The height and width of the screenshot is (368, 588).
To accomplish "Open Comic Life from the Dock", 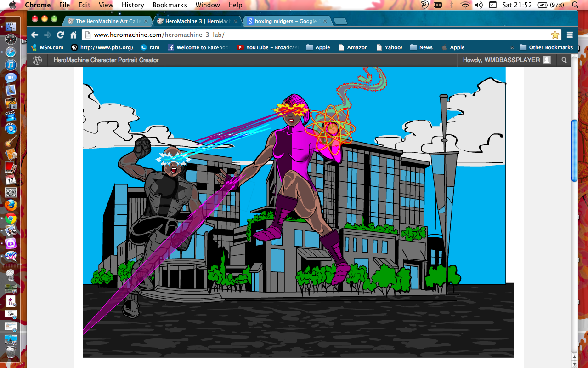I will tap(11, 256).
